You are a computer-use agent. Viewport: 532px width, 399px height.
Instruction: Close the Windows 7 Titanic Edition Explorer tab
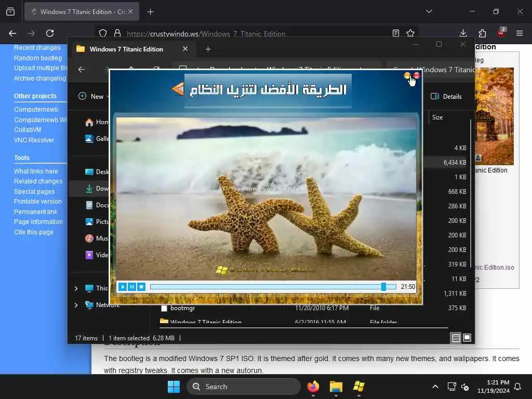(x=185, y=49)
